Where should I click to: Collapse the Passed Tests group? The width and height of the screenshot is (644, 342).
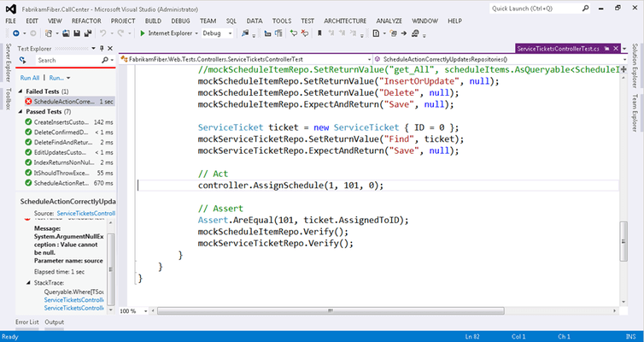(21, 112)
